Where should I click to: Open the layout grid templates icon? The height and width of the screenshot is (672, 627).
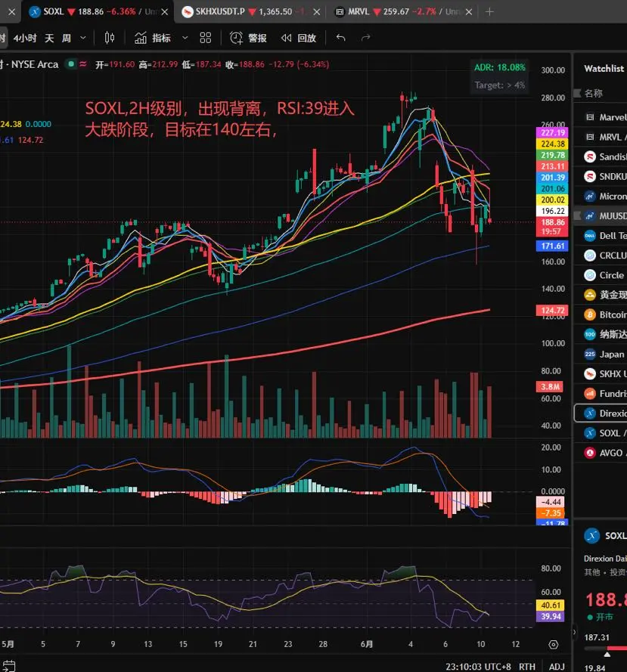pyautogui.click(x=206, y=38)
